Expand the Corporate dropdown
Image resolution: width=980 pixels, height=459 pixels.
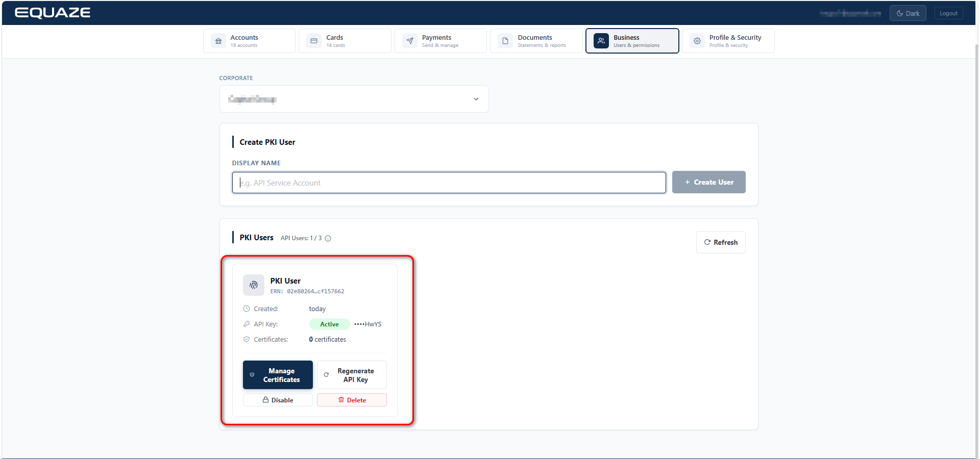click(354, 99)
